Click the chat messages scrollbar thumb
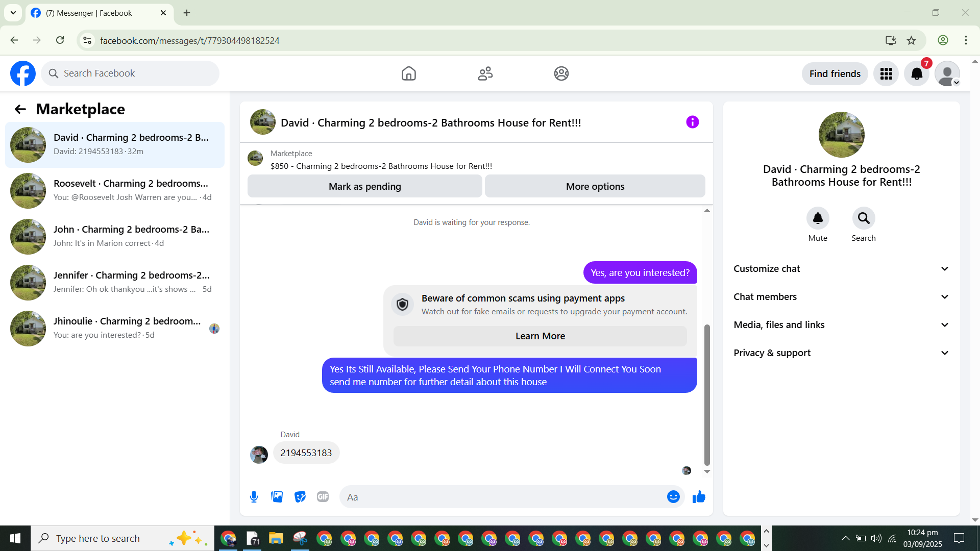 [707, 395]
